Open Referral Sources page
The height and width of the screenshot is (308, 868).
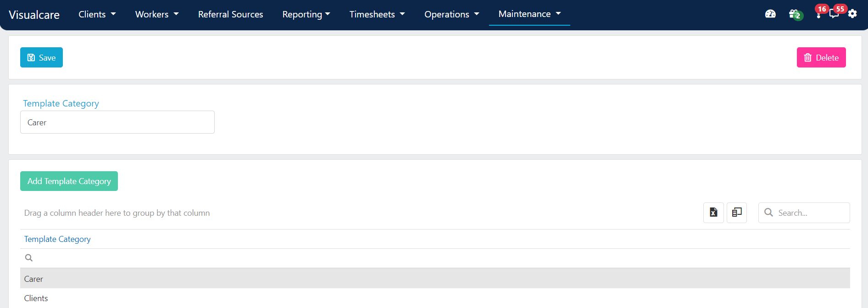pos(230,14)
